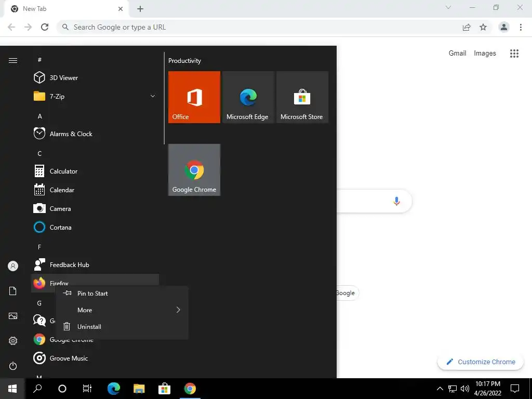This screenshot has width=532, height=399.
Task: Open the volume tray icon
Action: coord(465,389)
